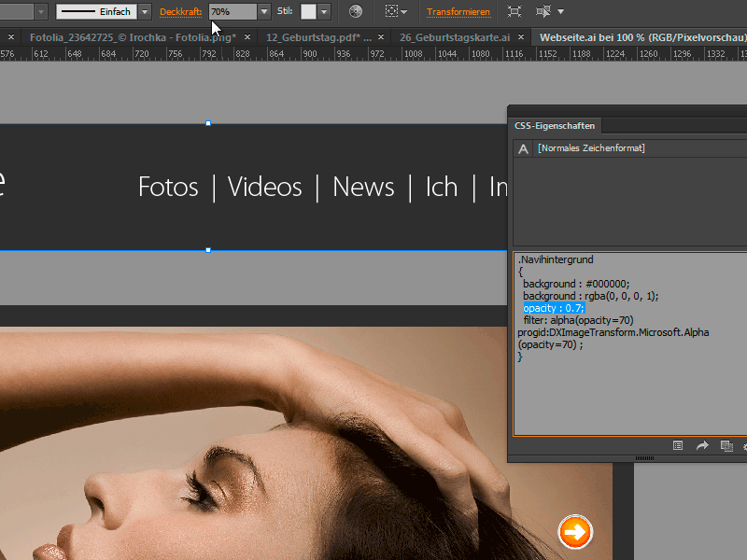The width and height of the screenshot is (747, 560).
Task: Click the News navigation text
Action: [x=363, y=187]
